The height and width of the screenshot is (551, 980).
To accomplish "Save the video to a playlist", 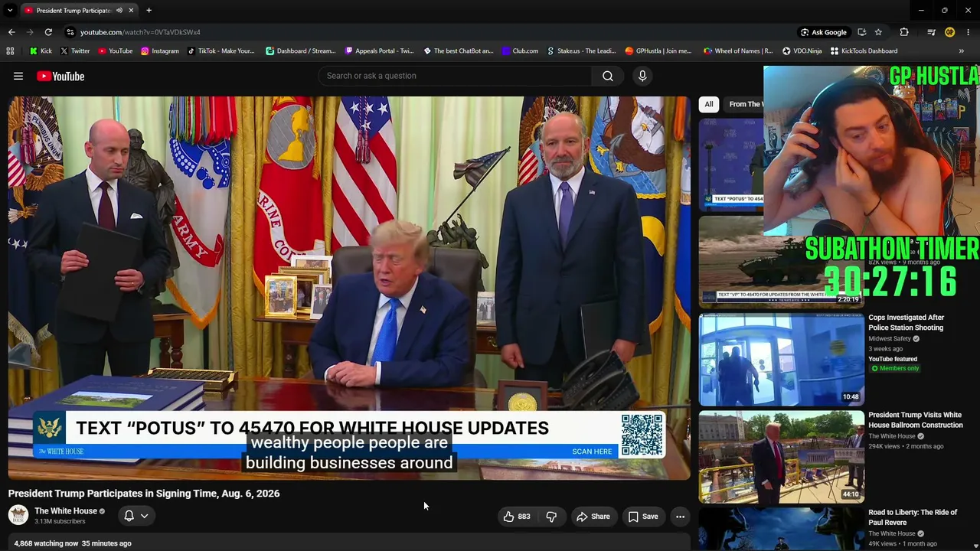I will click(x=643, y=517).
